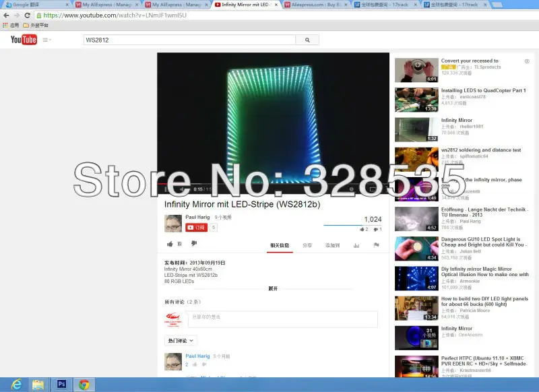Click the comment like thumbs up icon

(195, 364)
